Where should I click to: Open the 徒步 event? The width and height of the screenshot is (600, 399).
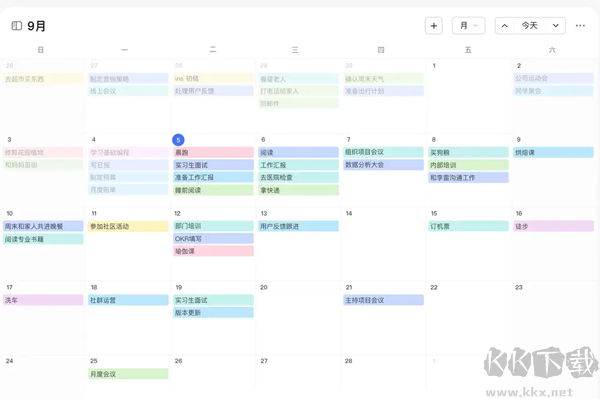click(x=553, y=226)
